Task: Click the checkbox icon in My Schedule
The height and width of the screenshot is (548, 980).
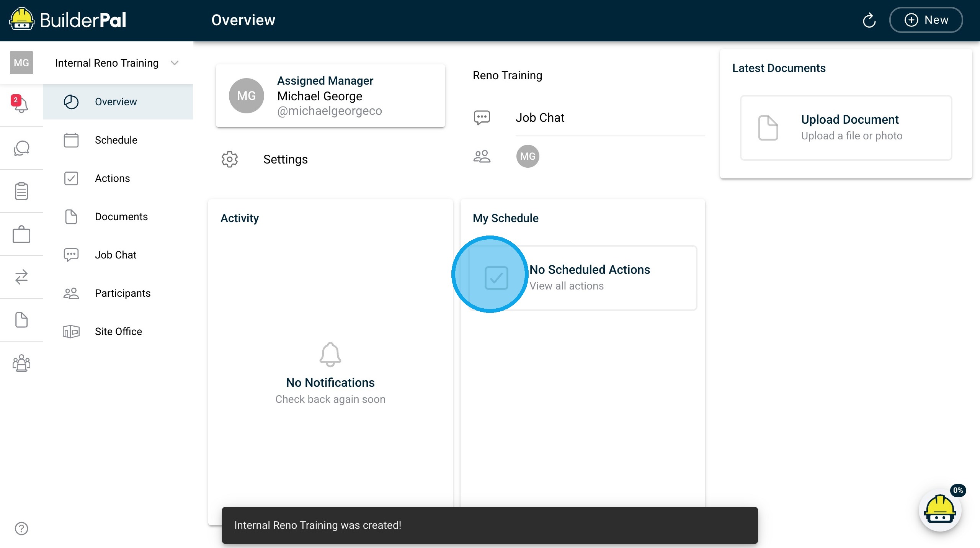Action: point(496,278)
